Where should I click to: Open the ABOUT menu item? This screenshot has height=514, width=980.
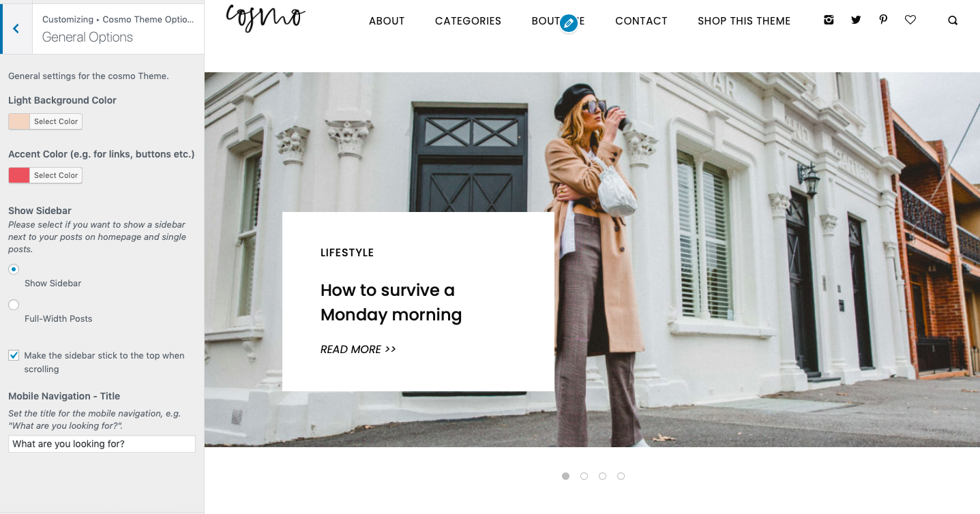[x=387, y=21]
